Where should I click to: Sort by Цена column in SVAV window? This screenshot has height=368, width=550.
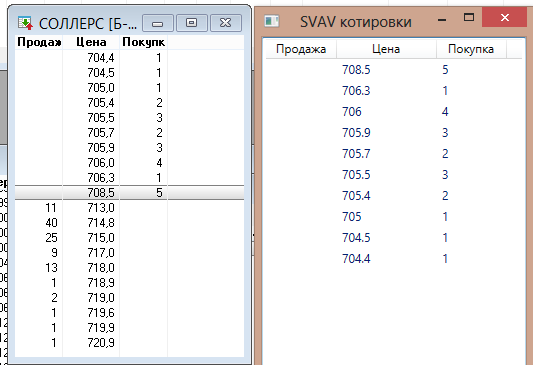tap(386, 49)
